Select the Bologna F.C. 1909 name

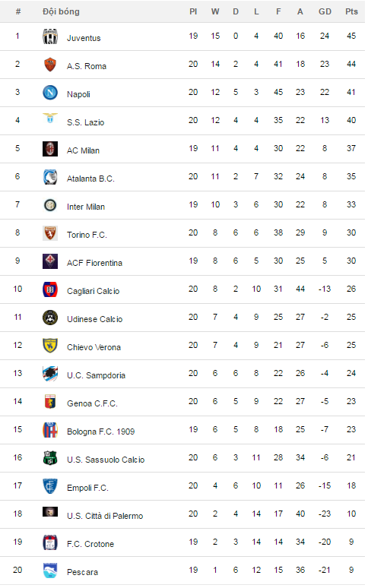tap(100, 432)
